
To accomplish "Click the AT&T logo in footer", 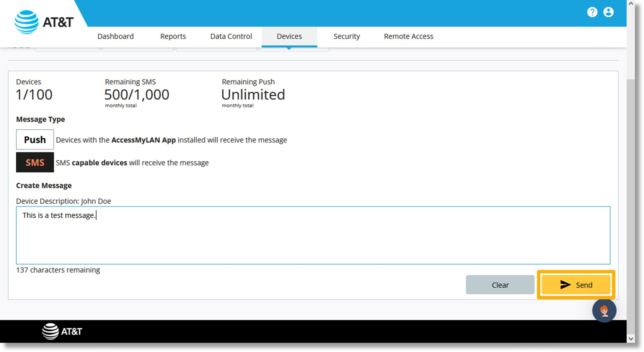I will pos(62,331).
